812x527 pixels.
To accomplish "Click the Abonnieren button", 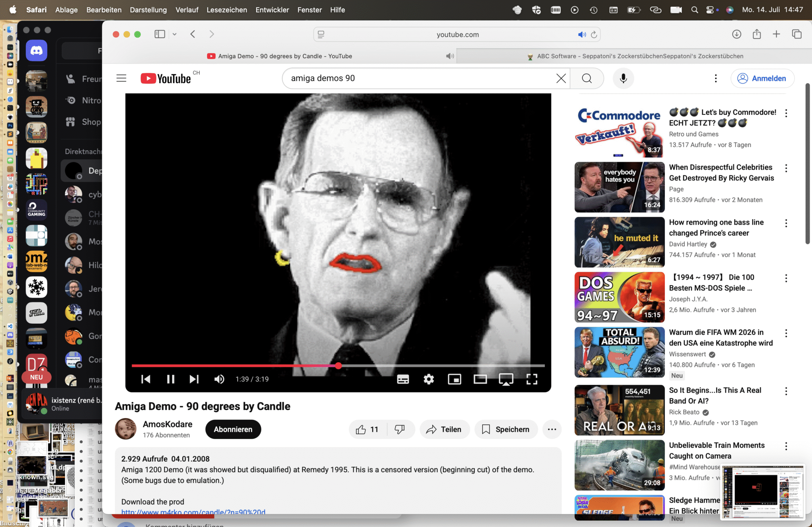I will (x=233, y=429).
